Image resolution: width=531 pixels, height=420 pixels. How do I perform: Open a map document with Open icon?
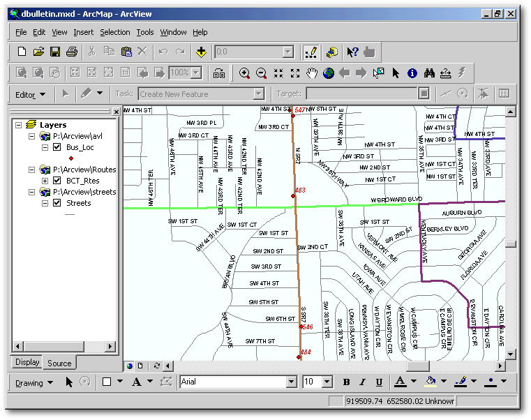click(x=38, y=52)
